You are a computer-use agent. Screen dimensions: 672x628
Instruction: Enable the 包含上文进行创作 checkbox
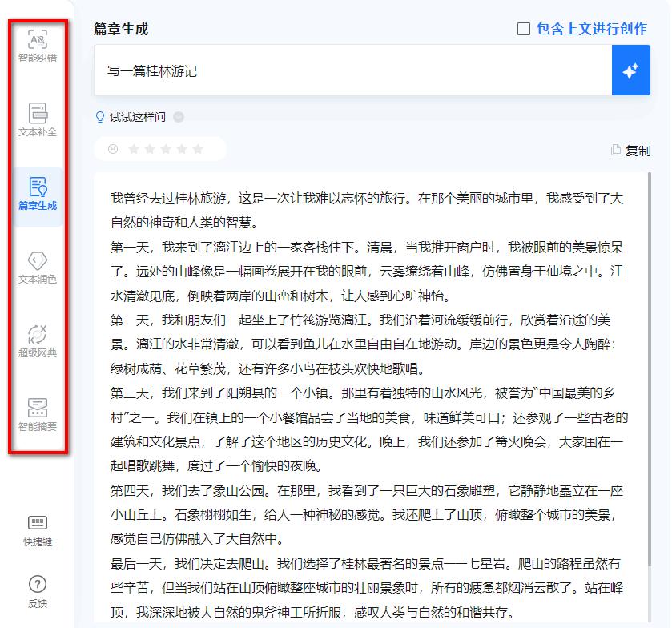pyautogui.click(x=524, y=29)
